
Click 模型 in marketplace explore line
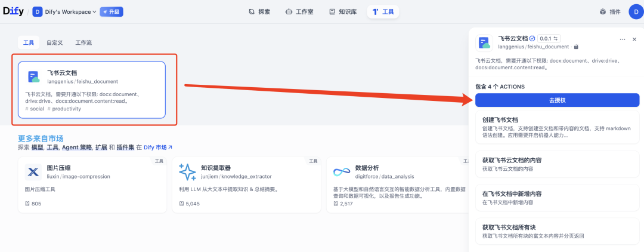38,147
